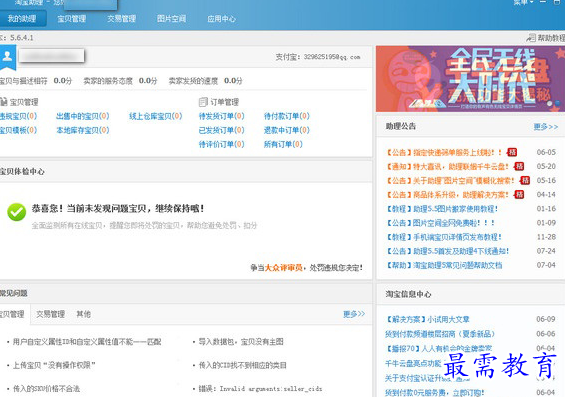Open the top 交易管理 navigation tab
This screenshot has width=565, height=397.
121,19
